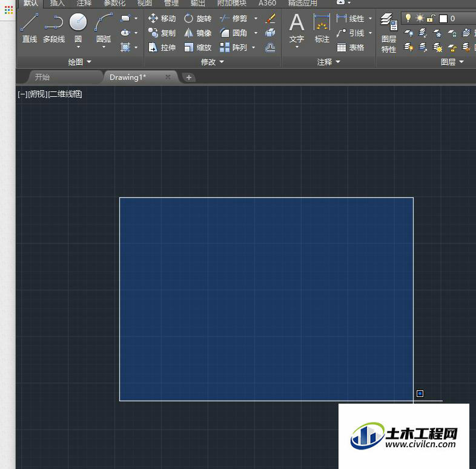The height and width of the screenshot is (469, 476).
Task: Insert a 表格 (Table)
Action: click(x=351, y=47)
